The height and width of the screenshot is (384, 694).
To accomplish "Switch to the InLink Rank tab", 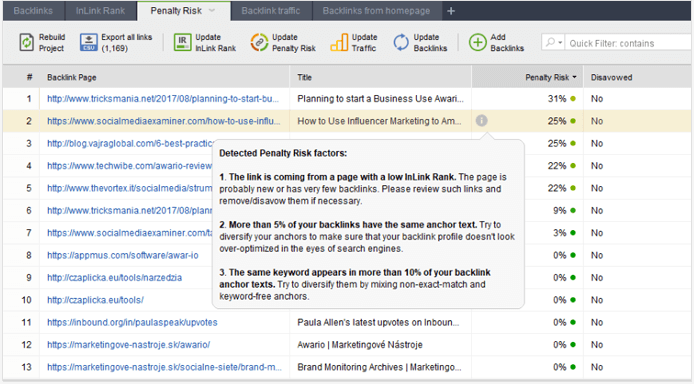I will 100,11.
